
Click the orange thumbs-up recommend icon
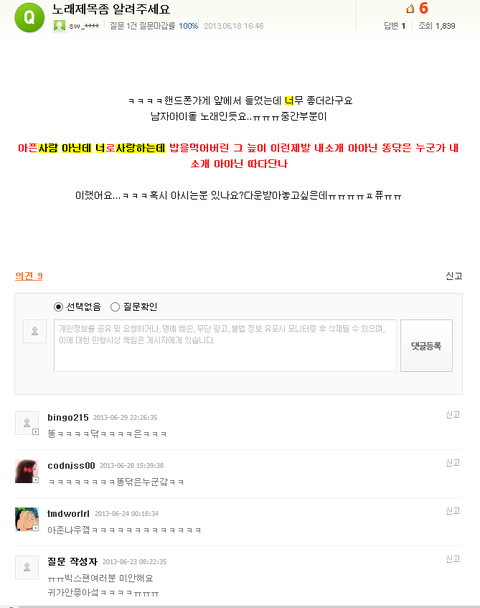coord(410,9)
